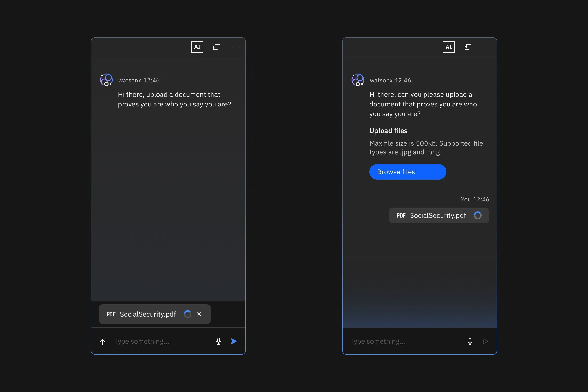
Task: Click the AI label icon in left chat header
Action: (x=197, y=47)
